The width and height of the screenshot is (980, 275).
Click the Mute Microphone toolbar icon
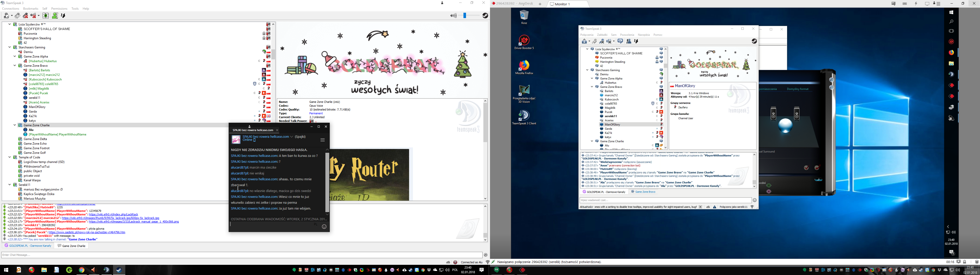point(26,16)
